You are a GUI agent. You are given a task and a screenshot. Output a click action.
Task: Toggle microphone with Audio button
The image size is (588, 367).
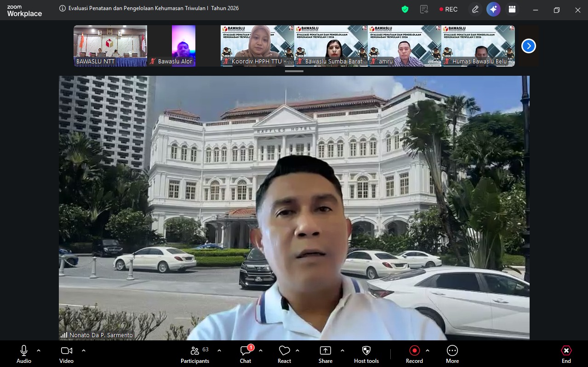pyautogui.click(x=24, y=354)
